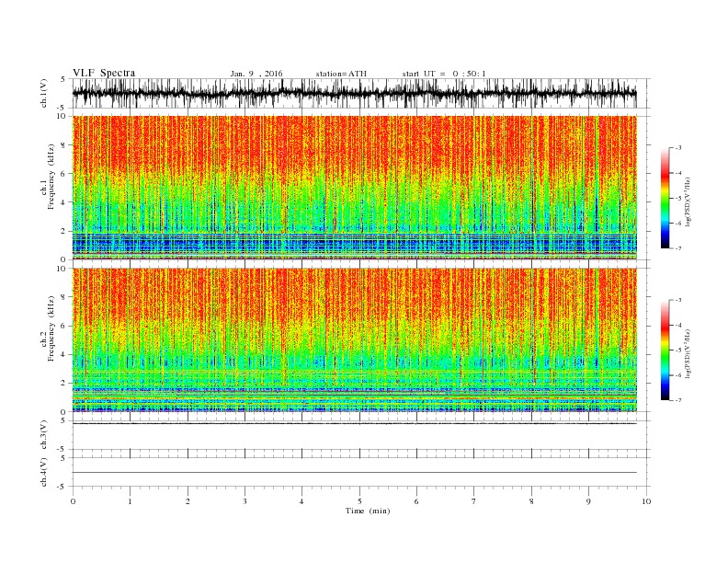
Task: Click the "ch.4(V)" axis label
Action: [x=44, y=472]
